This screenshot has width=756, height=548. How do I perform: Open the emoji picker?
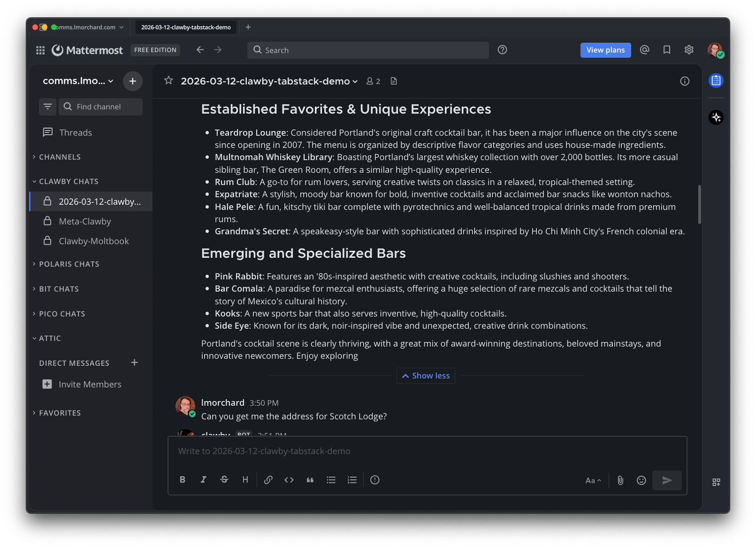tap(641, 480)
